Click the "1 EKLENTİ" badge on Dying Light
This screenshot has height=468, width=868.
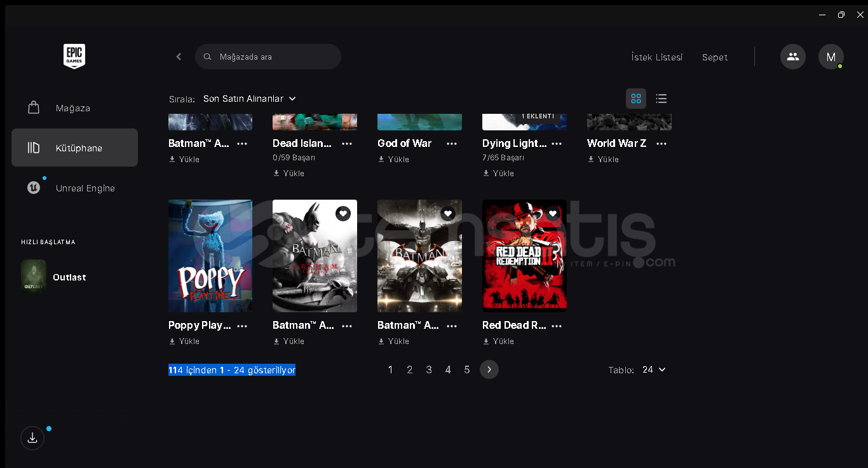click(x=538, y=116)
